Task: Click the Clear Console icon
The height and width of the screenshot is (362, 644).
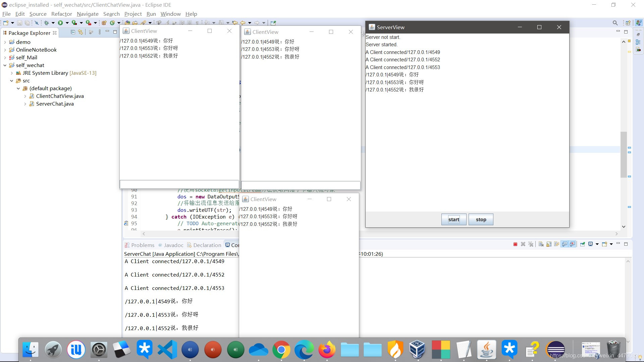Action: pyautogui.click(x=541, y=244)
